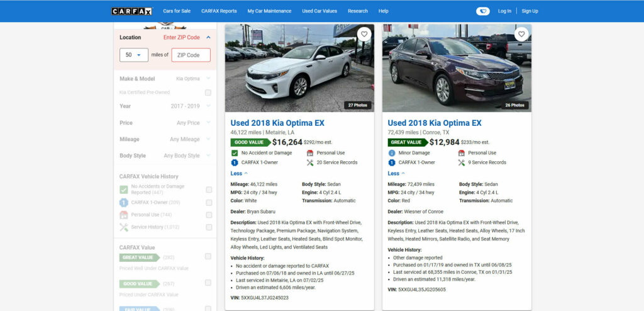Check Good Value filter box
644x311 pixels.
pos(208,283)
